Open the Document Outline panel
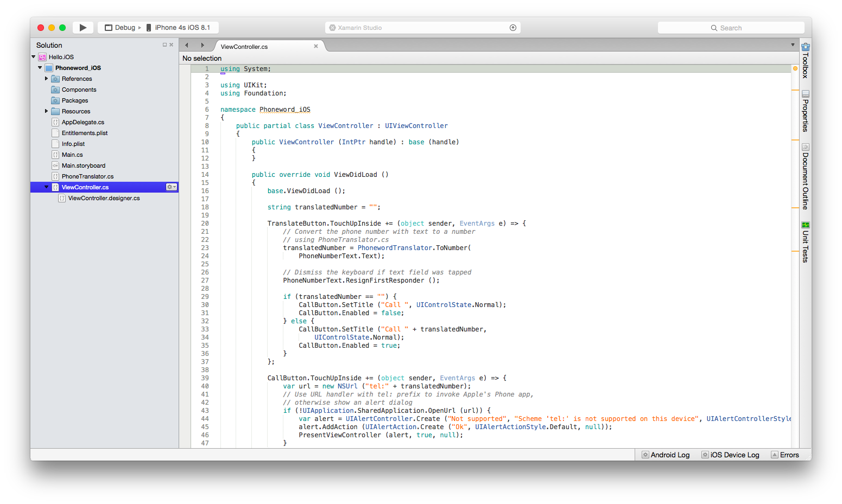842x504 pixels. (806, 177)
